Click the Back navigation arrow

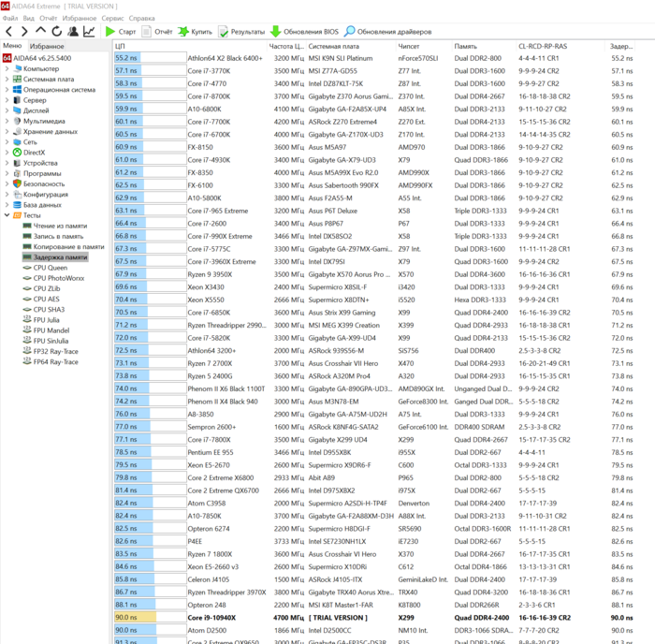pos(9,31)
